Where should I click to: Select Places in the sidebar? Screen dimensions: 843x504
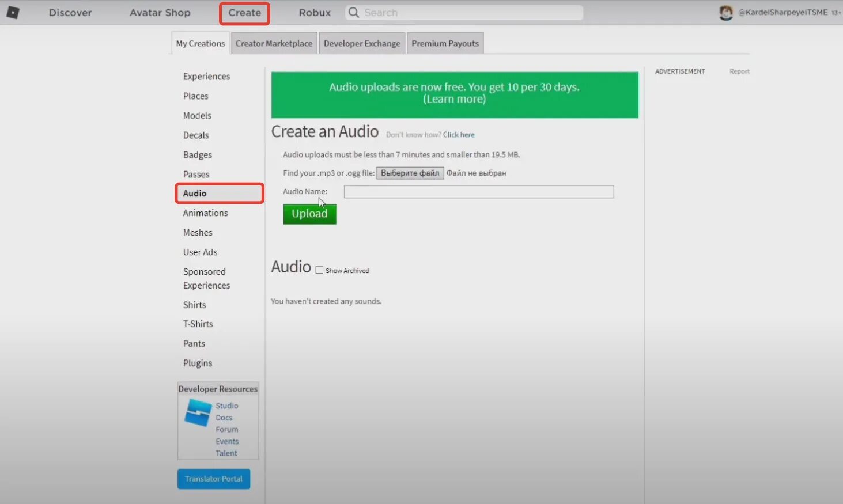click(196, 96)
